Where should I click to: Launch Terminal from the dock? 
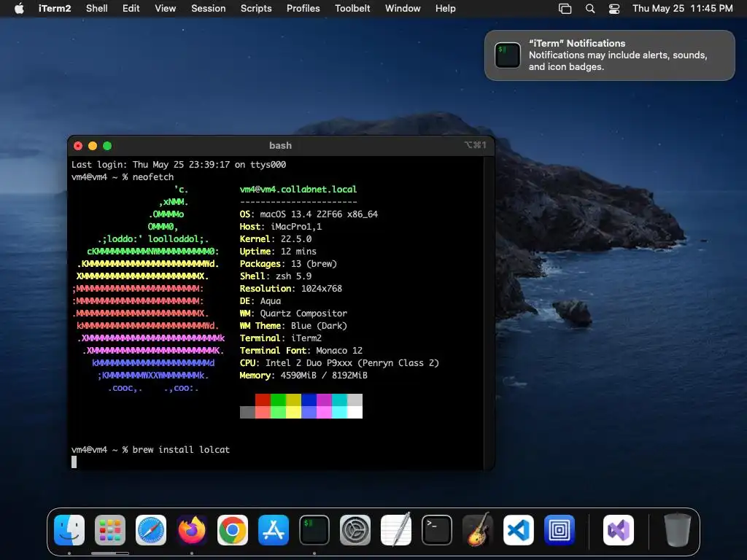(437, 530)
